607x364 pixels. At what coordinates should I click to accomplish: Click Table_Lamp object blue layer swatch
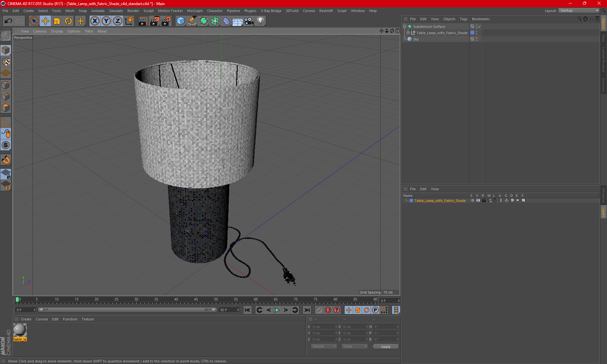click(x=472, y=33)
